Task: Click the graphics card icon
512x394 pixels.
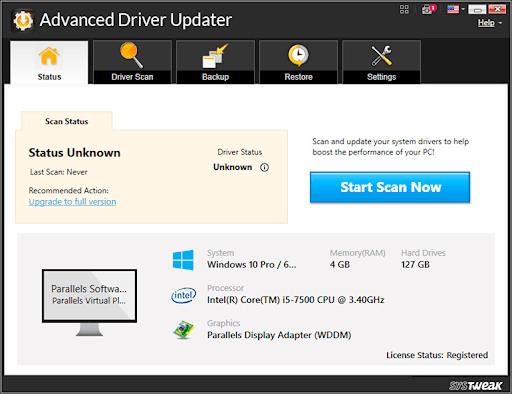Action: [183, 330]
